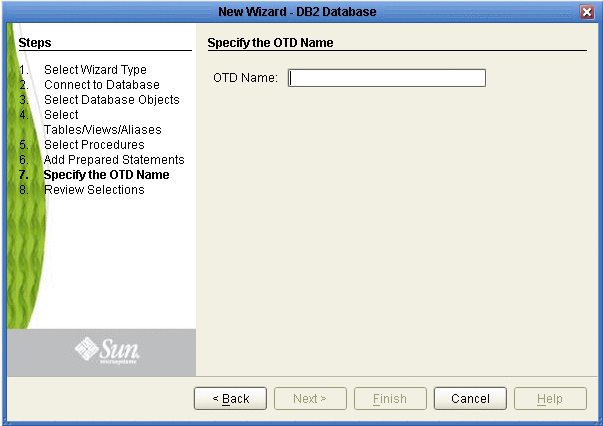Select the bold 'Specify the OTD Name' step
Screen dimensions: 603x426
coord(107,175)
